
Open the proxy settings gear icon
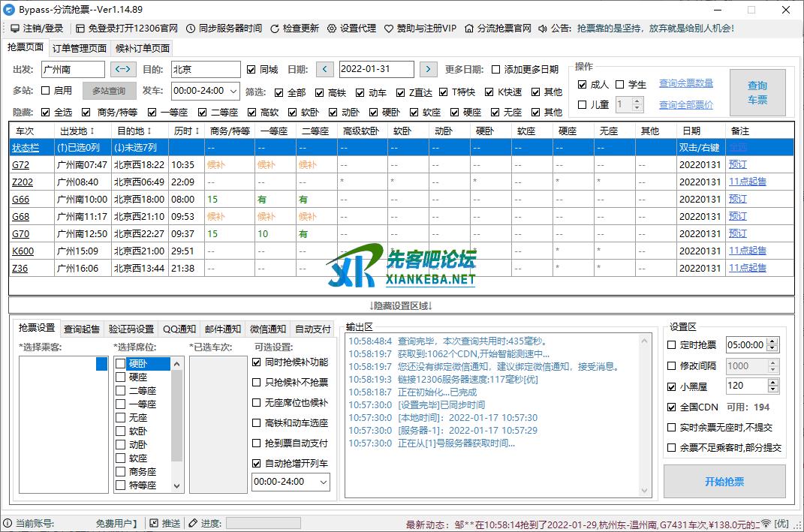point(333,29)
